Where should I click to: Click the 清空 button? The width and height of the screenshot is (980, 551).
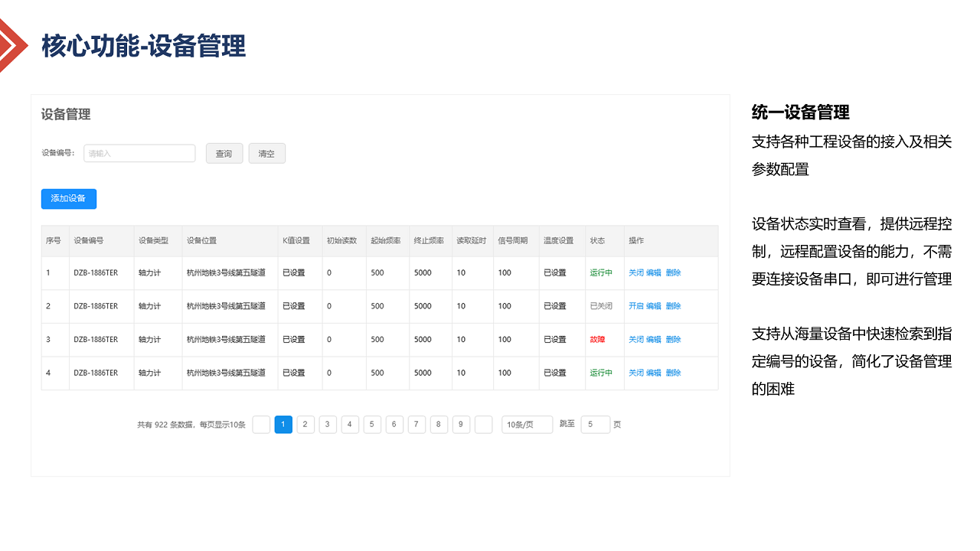pyautogui.click(x=266, y=153)
